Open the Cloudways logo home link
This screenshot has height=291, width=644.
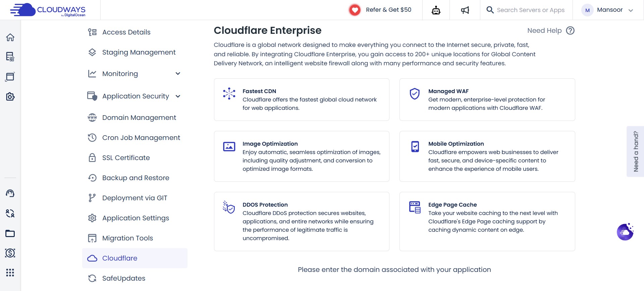pyautogui.click(x=48, y=10)
